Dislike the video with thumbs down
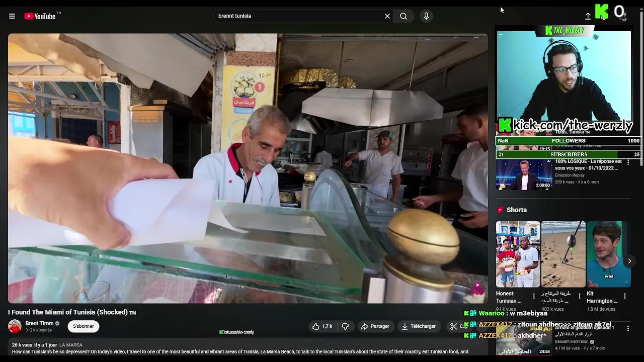Viewport: 644px width, 362px height. pos(346,326)
